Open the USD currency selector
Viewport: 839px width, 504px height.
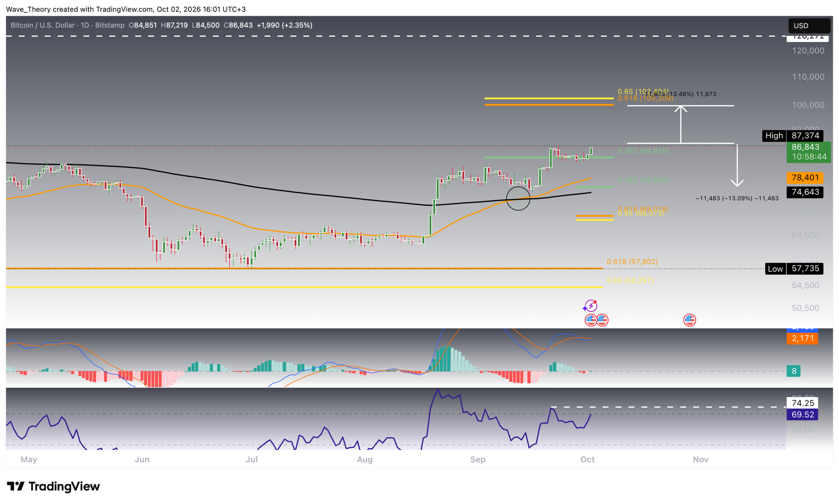tap(809, 26)
